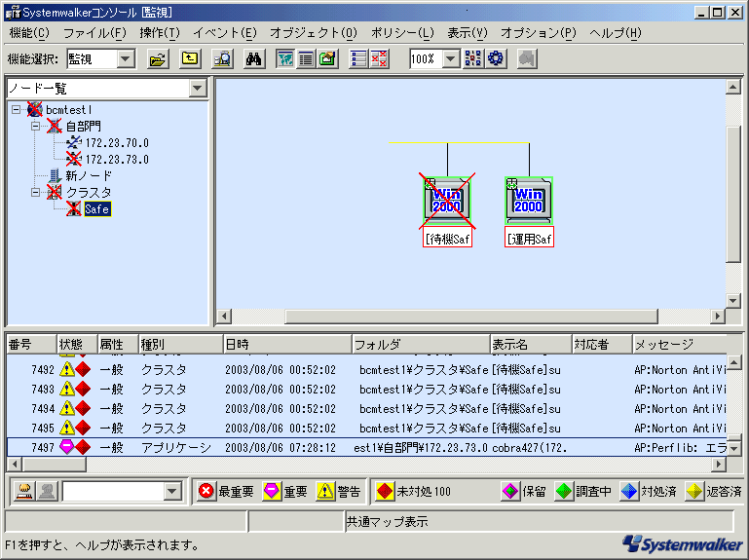The image size is (749, 560).
Task: Collapse the 自部門 tree node
Action: 35,127
